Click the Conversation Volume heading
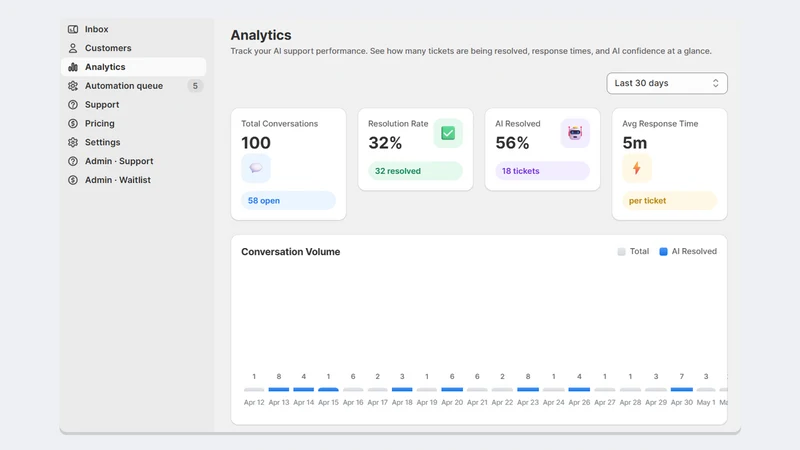 290,252
